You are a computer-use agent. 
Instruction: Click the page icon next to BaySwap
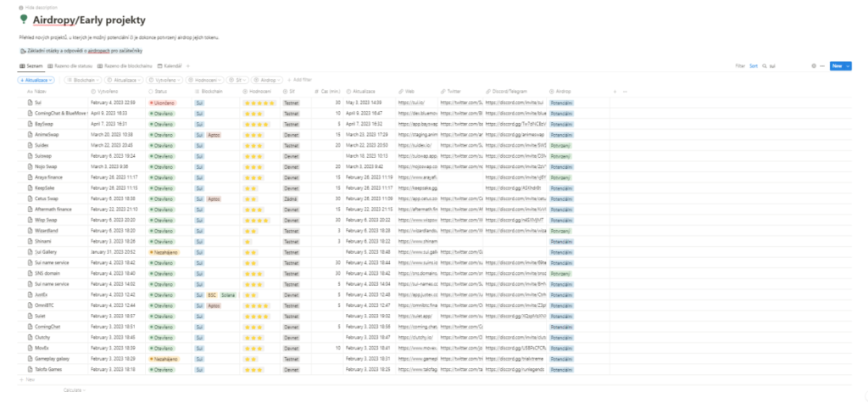(31, 124)
